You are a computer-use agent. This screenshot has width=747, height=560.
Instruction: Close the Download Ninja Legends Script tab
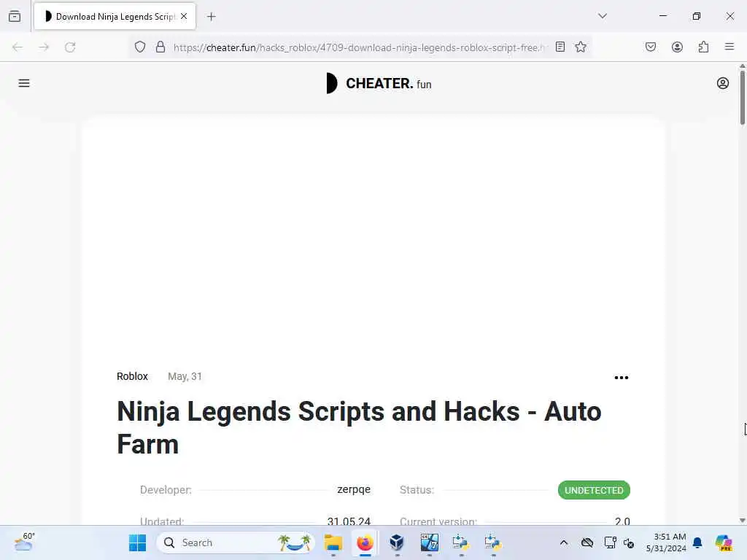[184, 16]
